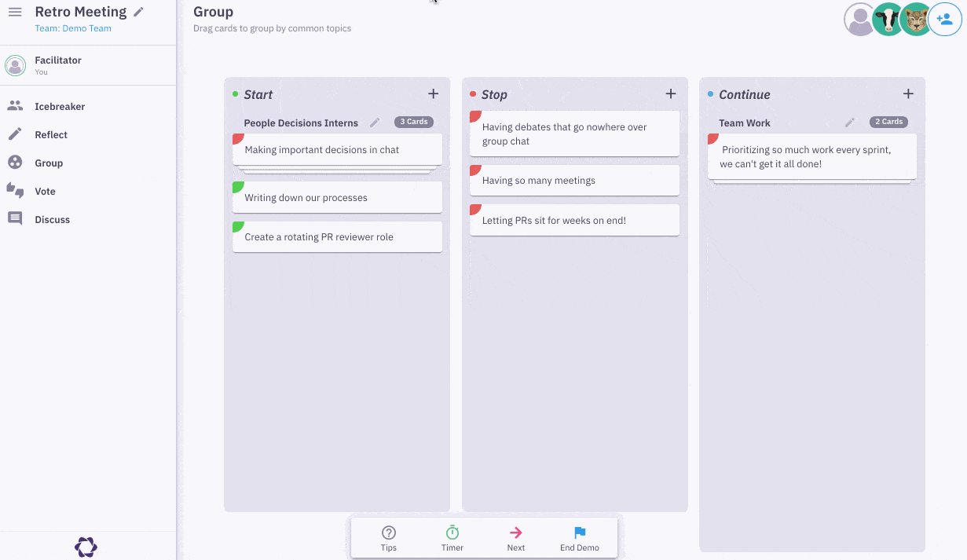Advance with the Next button
Image resolution: width=967 pixels, height=560 pixels.
pyautogui.click(x=516, y=538)
